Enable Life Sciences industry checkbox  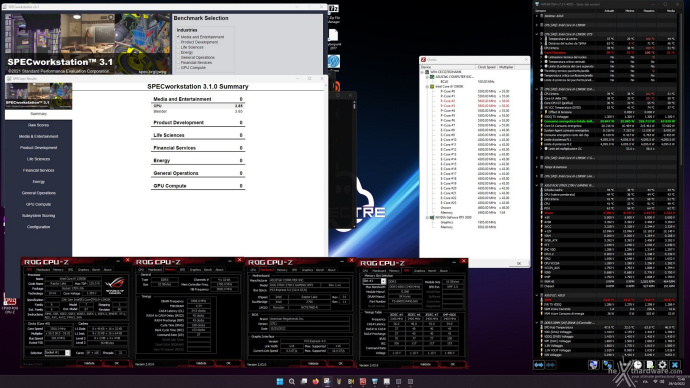(x=178, y=47)
